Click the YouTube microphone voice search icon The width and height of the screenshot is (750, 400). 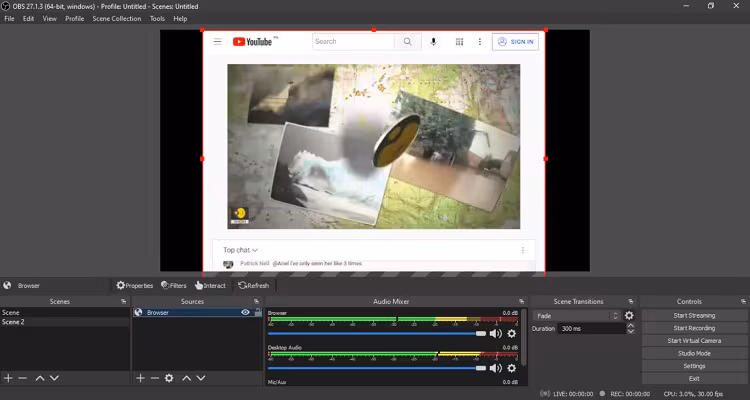click(x=433, y=42)
